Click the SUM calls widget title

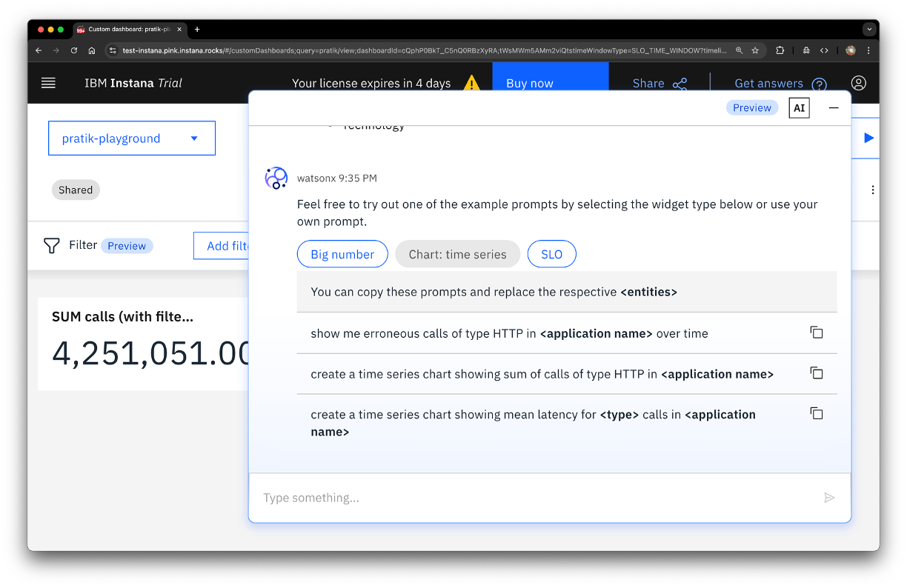pos(122,317)
